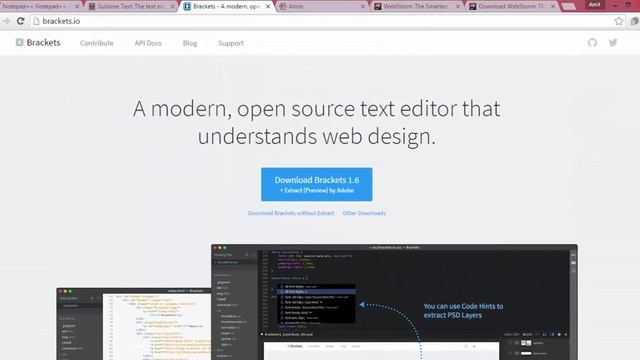Click the 'You can use Code Hints' caption

point(463,311)
